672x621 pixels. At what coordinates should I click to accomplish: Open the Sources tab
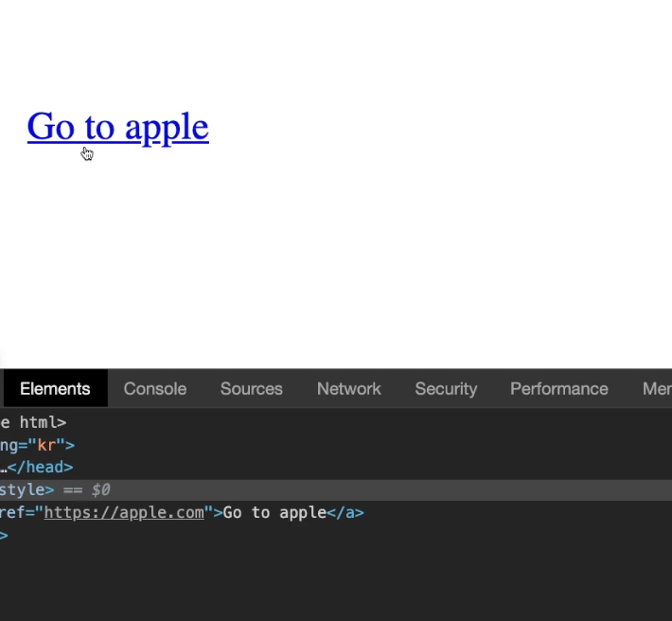[252, 389]
